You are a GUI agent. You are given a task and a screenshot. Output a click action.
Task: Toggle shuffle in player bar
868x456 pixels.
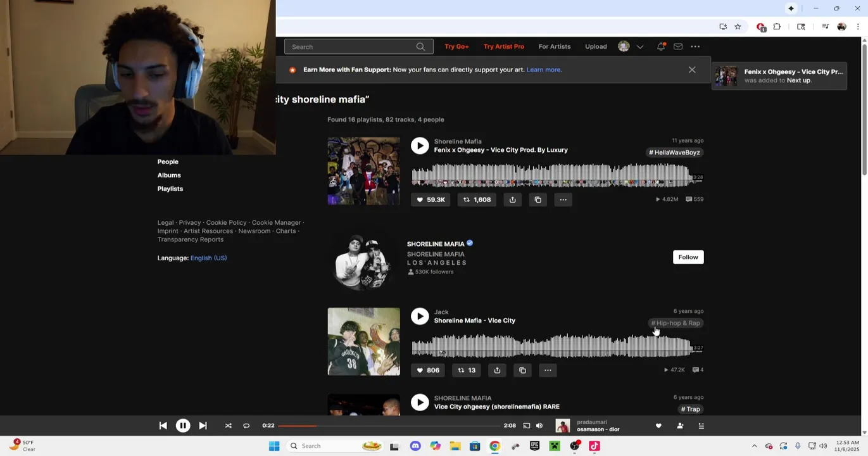pyautogui.click(x=228, y=426)
